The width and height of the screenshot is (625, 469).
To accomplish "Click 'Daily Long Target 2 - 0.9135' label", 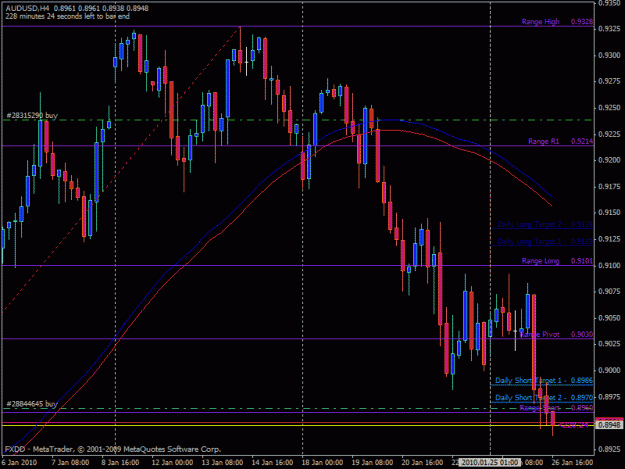I will pyautogui.click(x=545, y=224).
